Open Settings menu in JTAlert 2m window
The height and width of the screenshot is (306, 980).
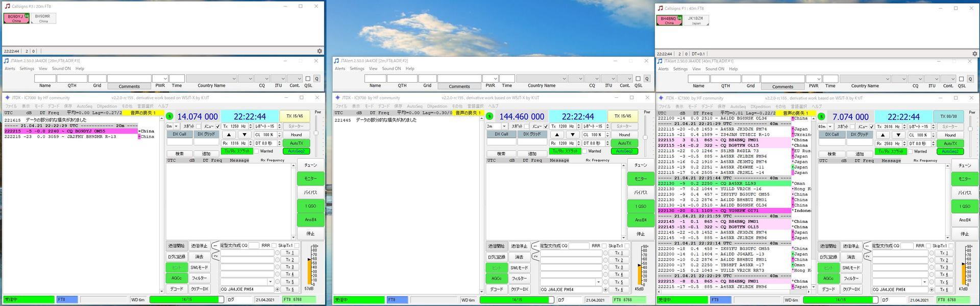[x=357, y=68]
